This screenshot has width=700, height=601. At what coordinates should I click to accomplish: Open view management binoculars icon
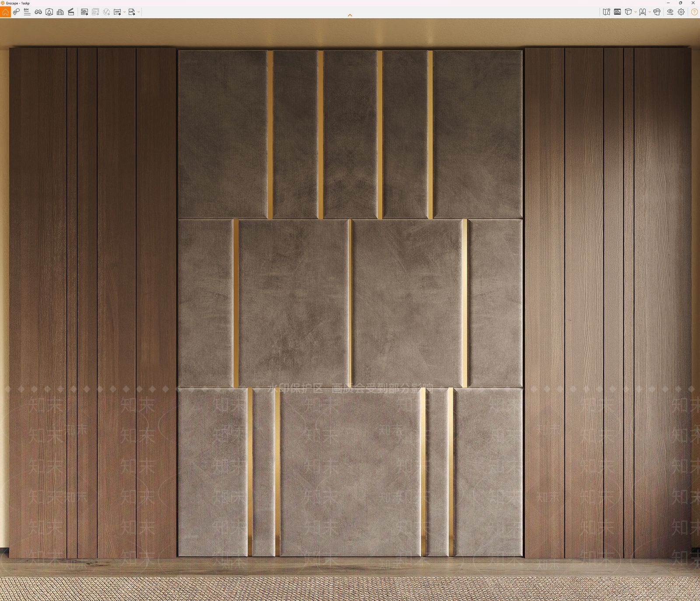38,12
